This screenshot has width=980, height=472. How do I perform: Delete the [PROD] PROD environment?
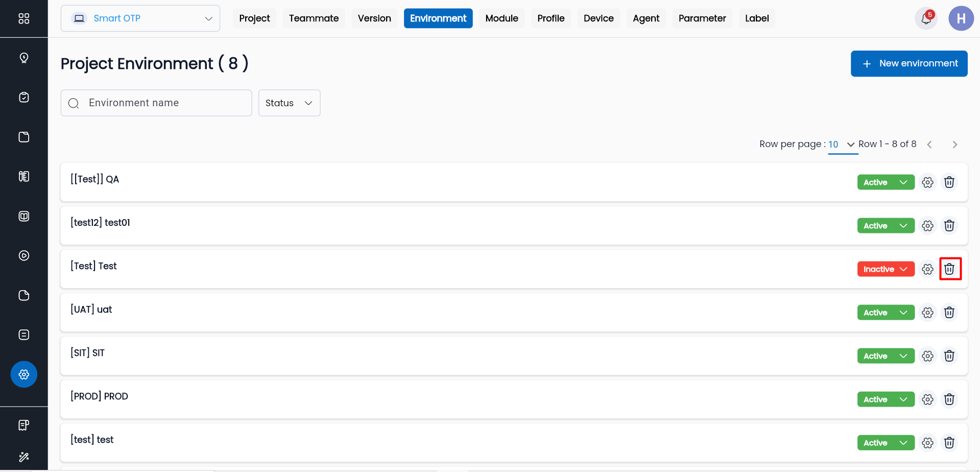pos(949,399)
